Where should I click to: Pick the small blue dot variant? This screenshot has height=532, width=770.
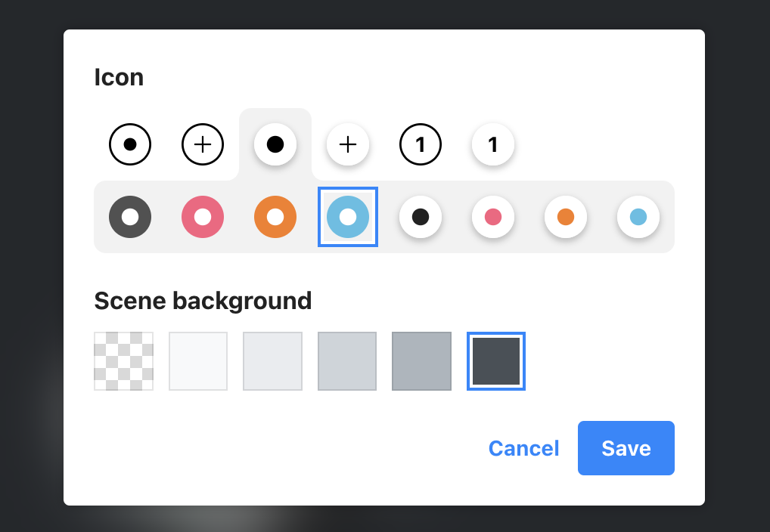[638, 217]
